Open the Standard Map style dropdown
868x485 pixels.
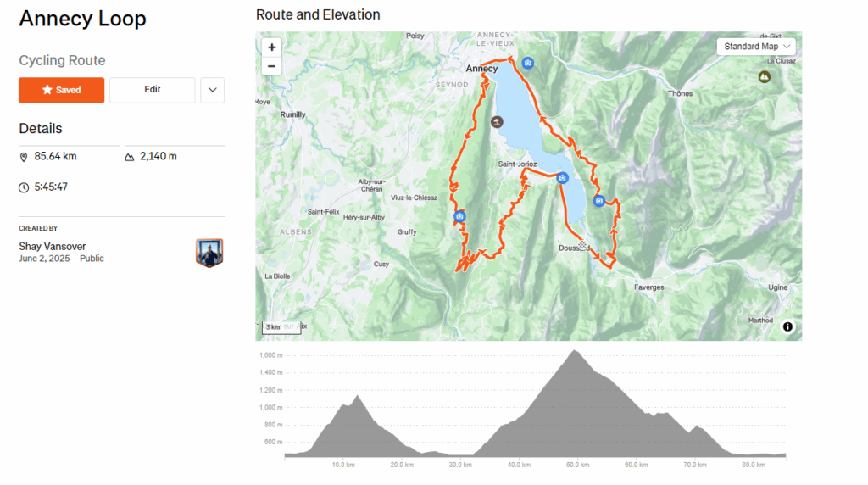coord(757,47)
